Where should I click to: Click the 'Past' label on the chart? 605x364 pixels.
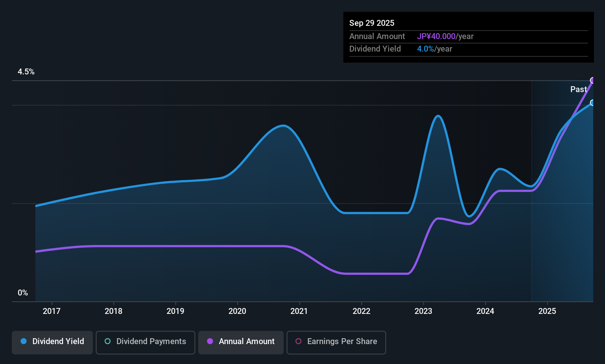(578, 89)
